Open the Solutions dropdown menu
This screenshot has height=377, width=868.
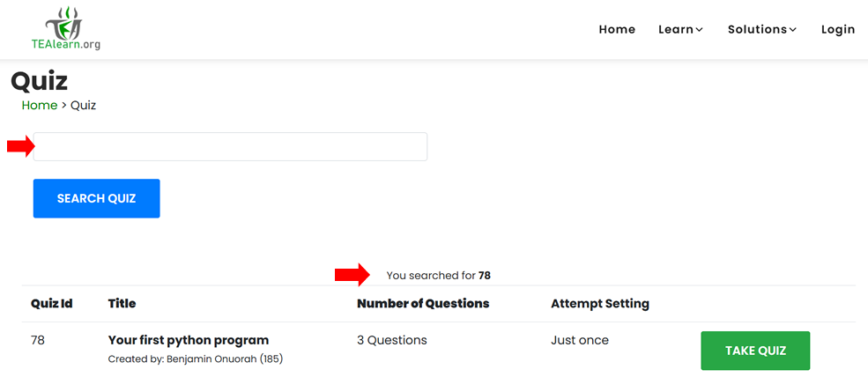[x=761, y=29]
